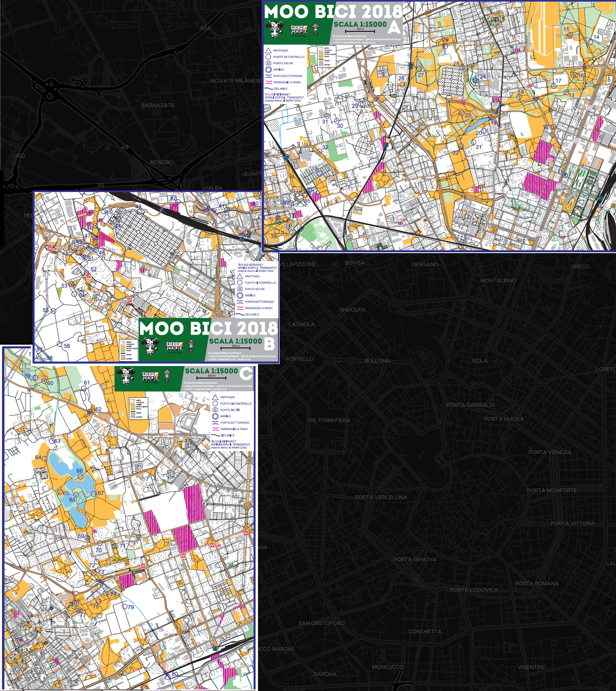
Task: Click control point 55 on map B
Action: pyautogui.click(x=53, y=311)
